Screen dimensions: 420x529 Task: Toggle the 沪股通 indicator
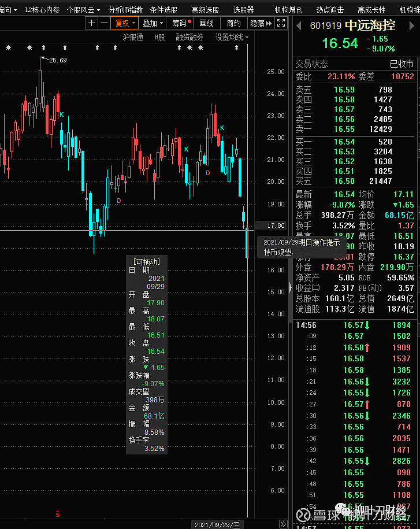click(x=133, y=37)
